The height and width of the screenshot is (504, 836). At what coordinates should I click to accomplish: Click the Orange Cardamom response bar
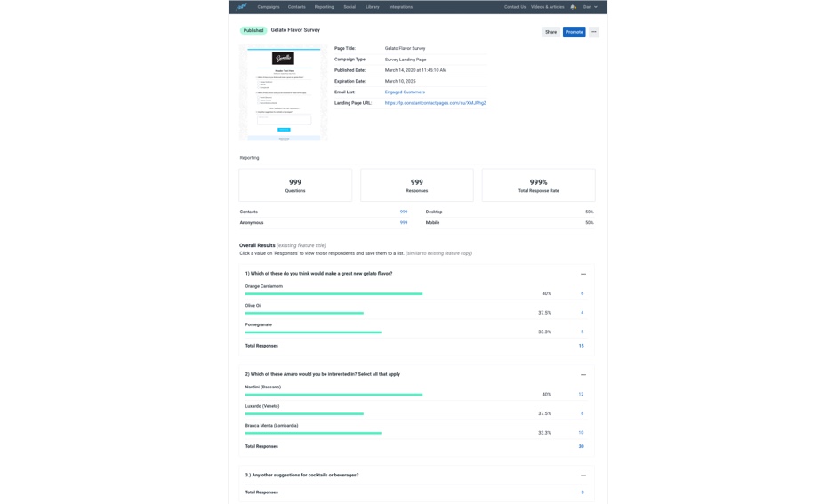pyautogui.click(x=334, y=293)
